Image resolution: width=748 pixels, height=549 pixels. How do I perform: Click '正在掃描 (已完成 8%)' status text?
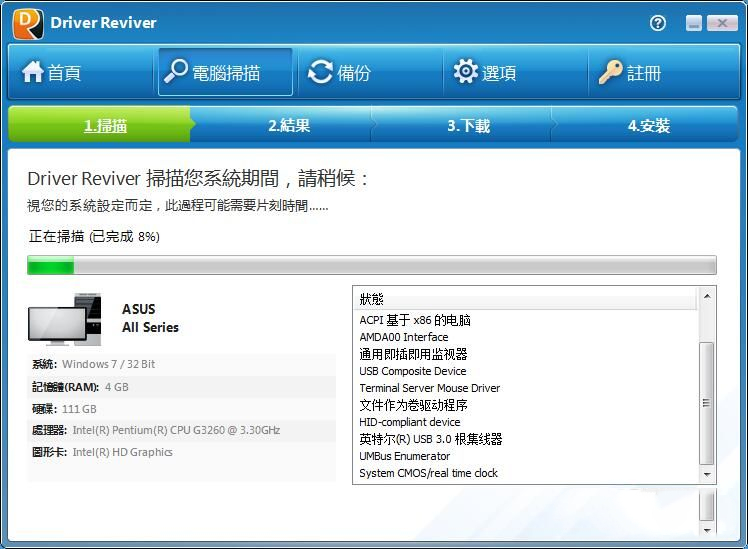94,236
